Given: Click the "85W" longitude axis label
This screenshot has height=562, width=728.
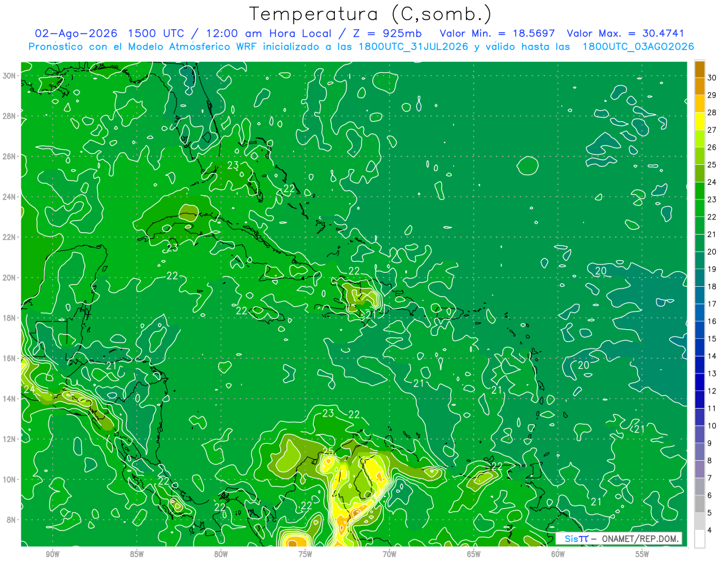Looking at the screenshot, I should (137, 554).
